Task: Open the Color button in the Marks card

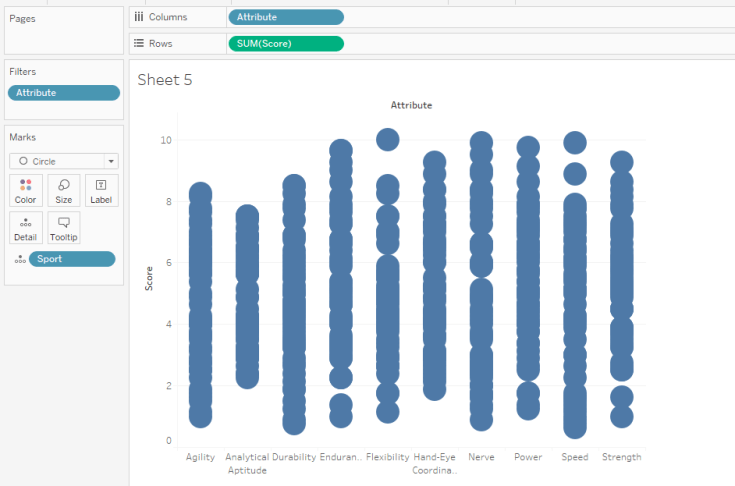Action: point(26,190)
